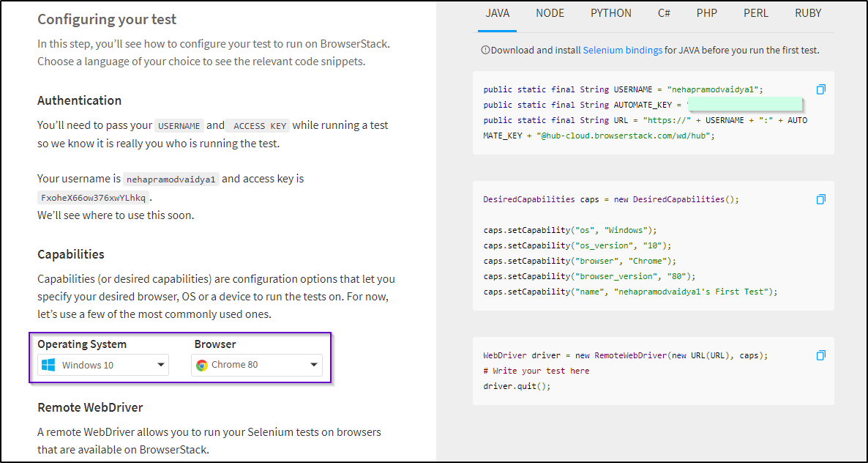
Task: Copy the DesiredCapabilities code block
Action: click(820, 199)
